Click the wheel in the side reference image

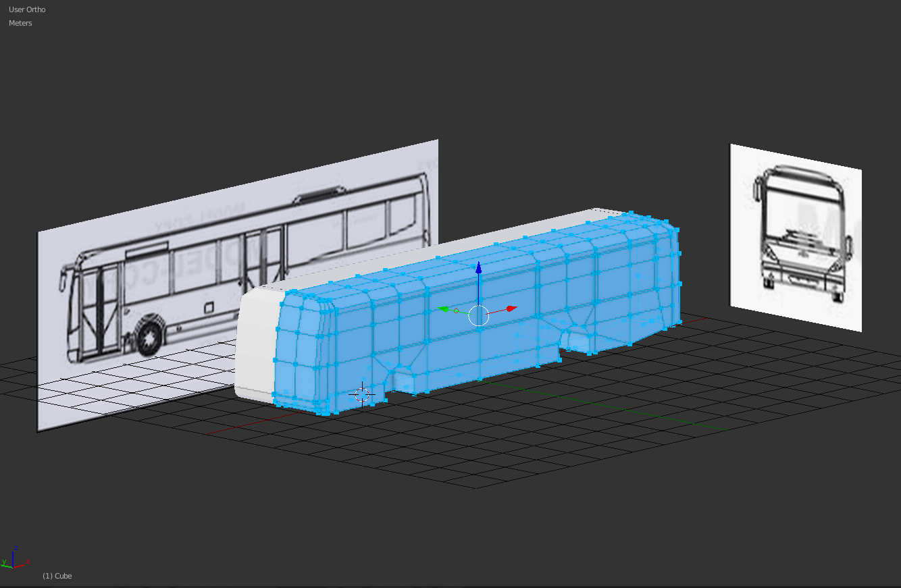pos(149,337)
